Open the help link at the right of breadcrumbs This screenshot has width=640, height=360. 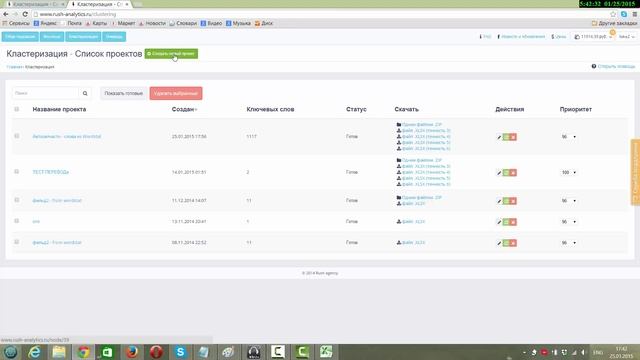pos(613,66)
